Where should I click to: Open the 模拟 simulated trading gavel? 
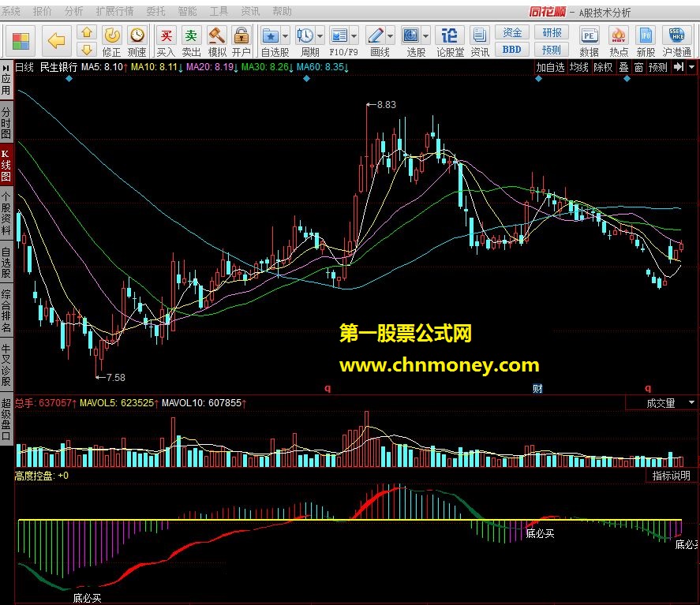tap(217, 42)
